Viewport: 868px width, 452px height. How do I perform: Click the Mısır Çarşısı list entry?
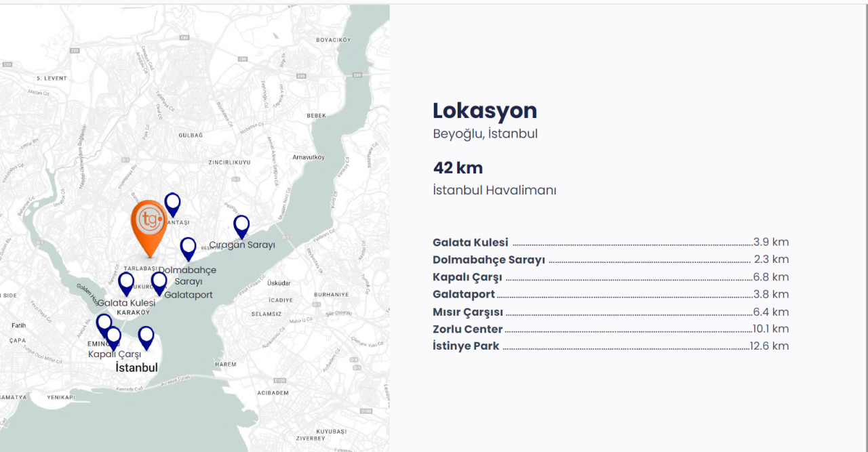(x=468, y=312)
